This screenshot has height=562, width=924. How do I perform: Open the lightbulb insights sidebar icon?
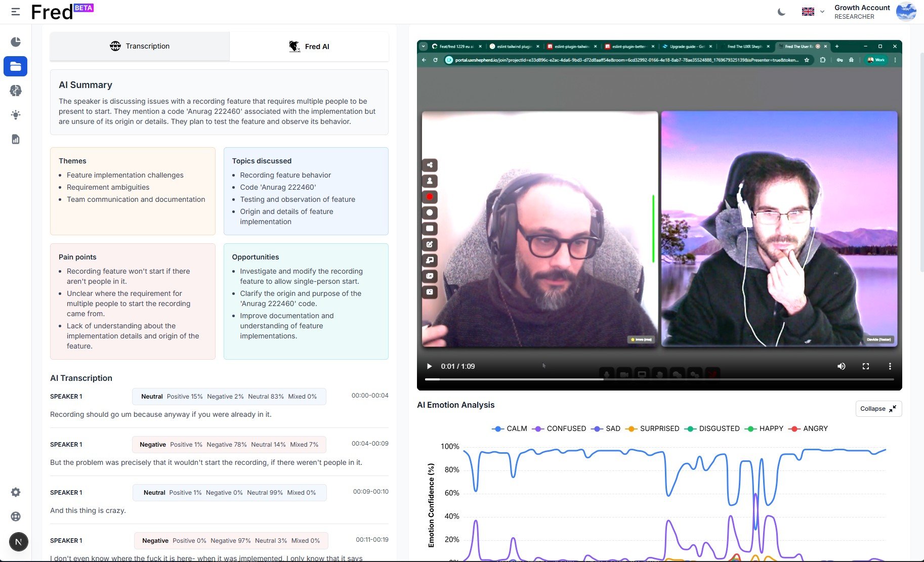tap(16, 115)
